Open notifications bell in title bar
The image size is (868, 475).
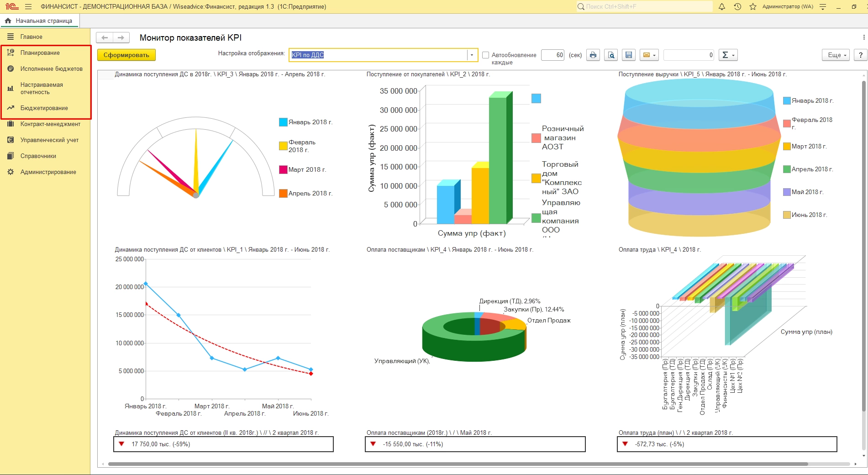(x=722, y=7)
